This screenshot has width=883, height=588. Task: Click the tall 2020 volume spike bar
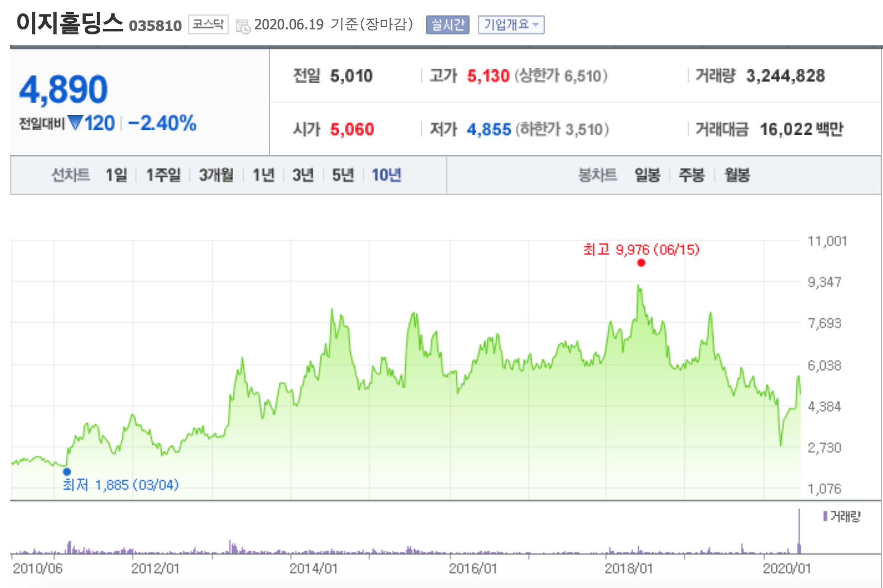(x=799, y=531)
